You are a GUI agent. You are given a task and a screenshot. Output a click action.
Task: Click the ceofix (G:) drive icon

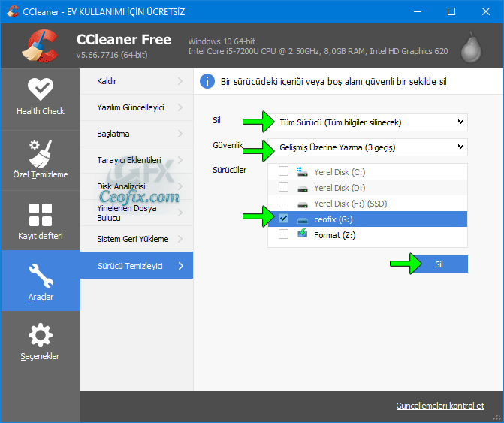pos(303,220)
